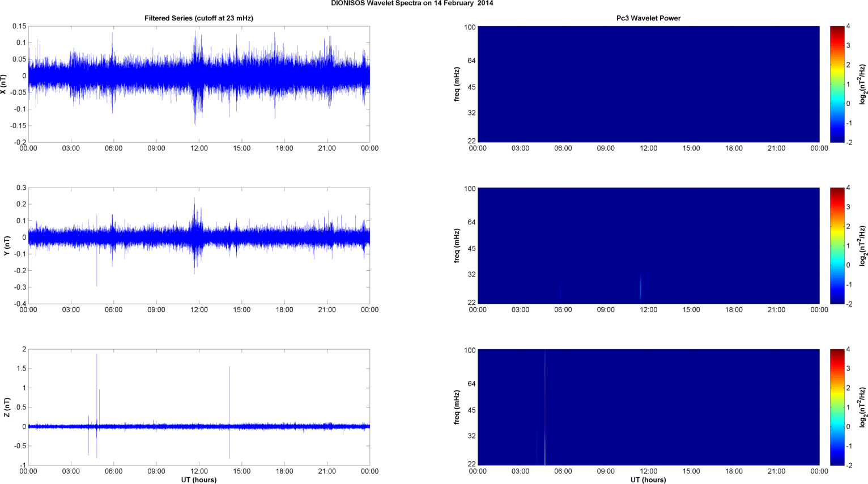Click the X (nT) axis label
The width and height of the screenshot is (868, 484).
3,84
